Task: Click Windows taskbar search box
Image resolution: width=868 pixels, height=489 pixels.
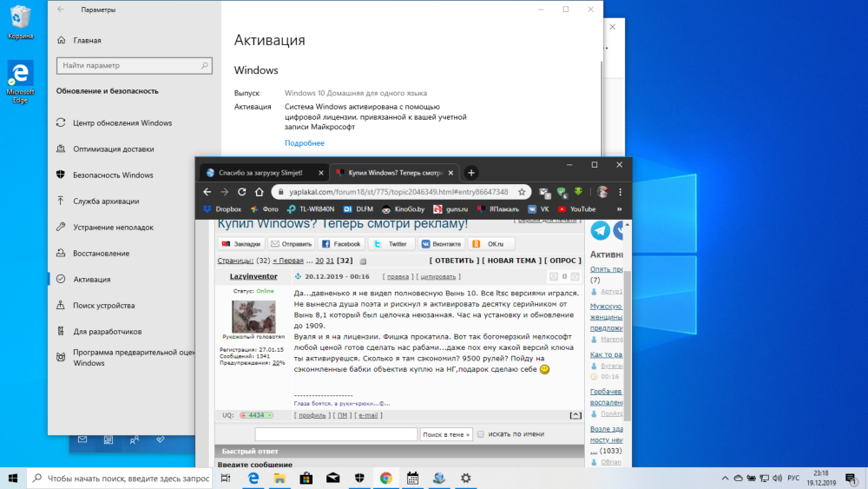Action: [x=120, y=478]
